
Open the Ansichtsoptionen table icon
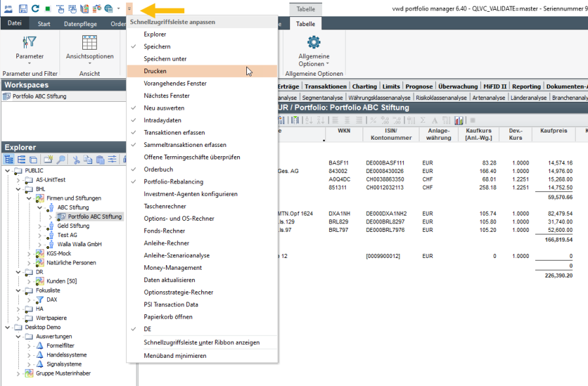tap(90, 43)
